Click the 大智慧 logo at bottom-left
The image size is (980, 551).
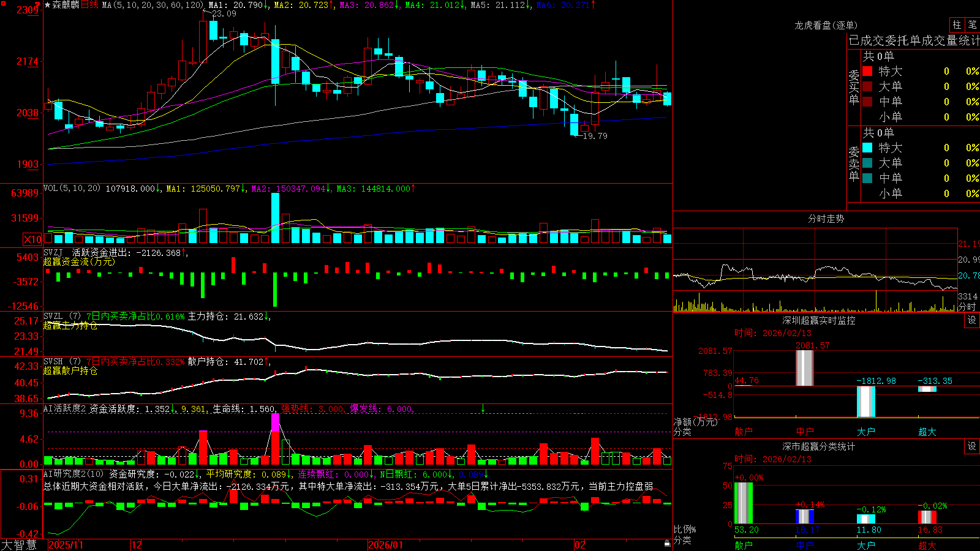19,545
